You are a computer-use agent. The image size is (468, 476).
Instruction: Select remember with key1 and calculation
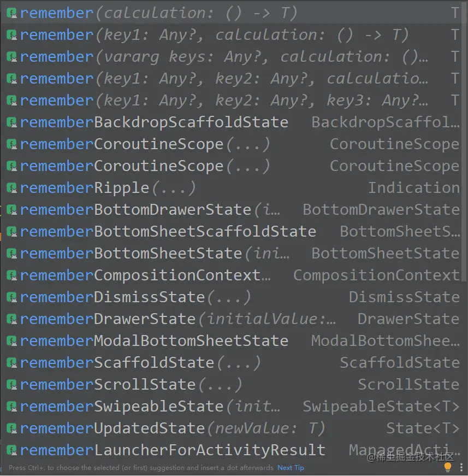[x=213, y=35]
